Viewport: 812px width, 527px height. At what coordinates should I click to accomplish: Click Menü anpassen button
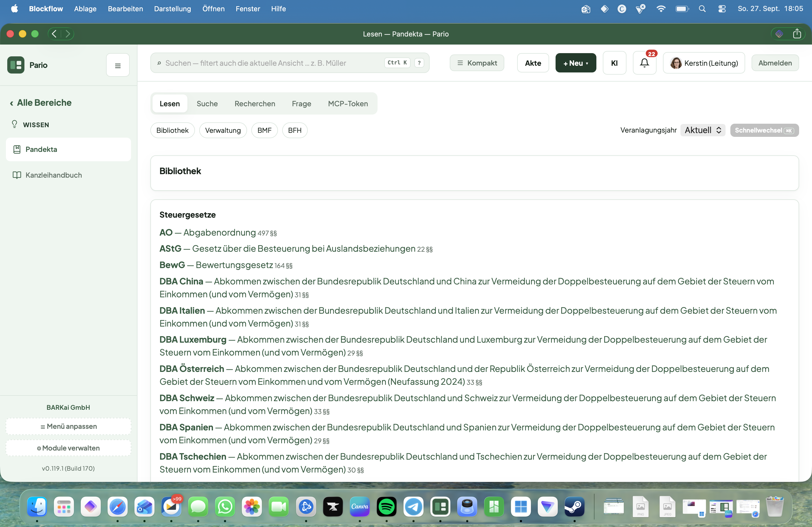pos(68,426)
